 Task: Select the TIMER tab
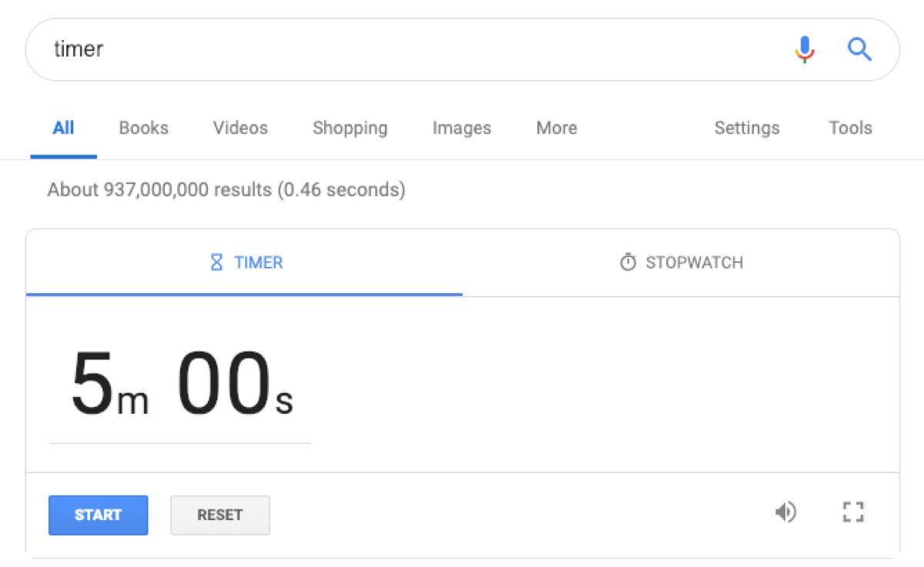245,262
